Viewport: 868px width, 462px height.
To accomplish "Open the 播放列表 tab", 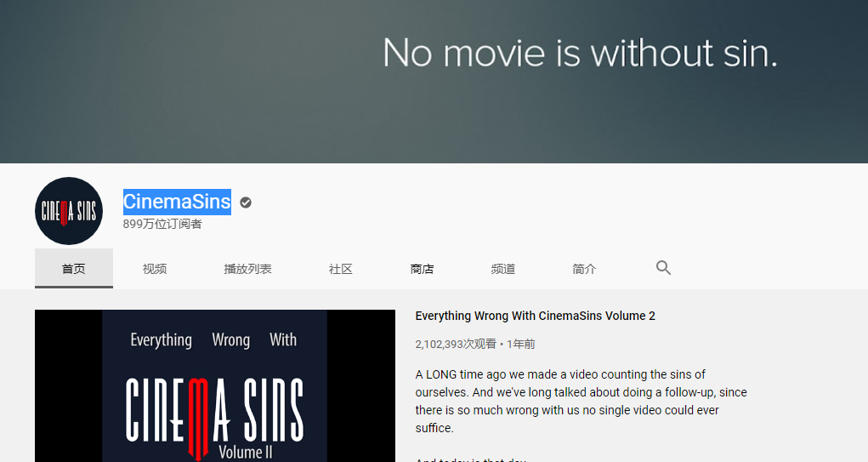I will click(247, 269).
